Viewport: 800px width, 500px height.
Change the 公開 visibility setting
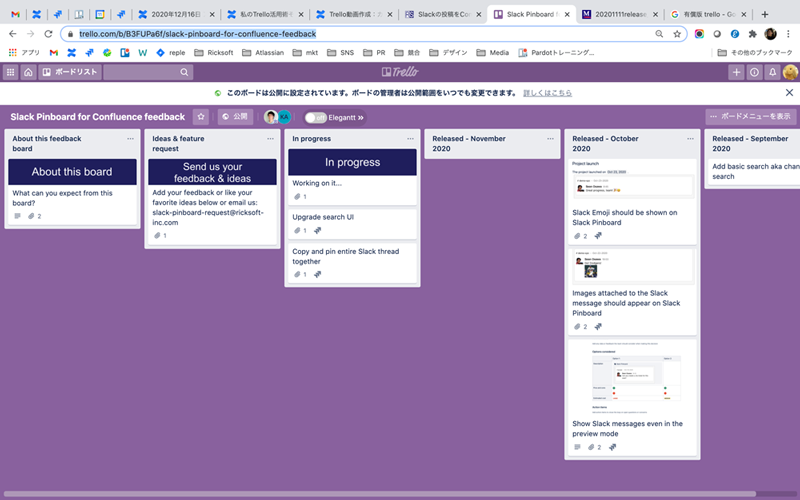pyautogui.click(x=235, y=117)
